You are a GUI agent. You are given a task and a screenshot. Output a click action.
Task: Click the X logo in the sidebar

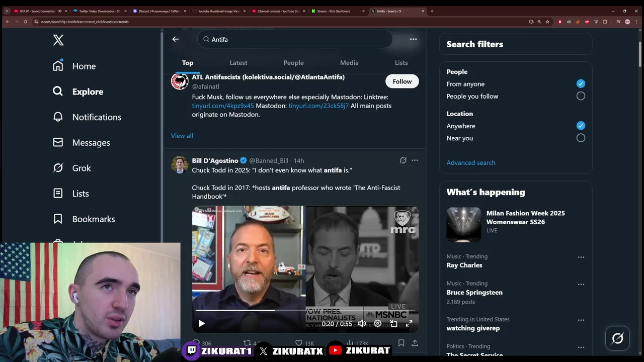point(58,40)
